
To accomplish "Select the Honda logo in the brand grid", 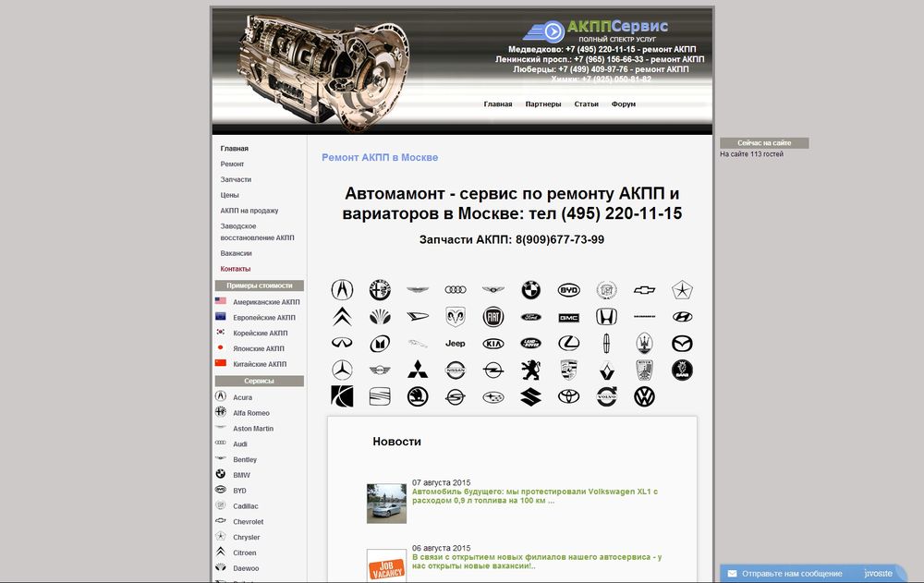I will pos(606,317).
